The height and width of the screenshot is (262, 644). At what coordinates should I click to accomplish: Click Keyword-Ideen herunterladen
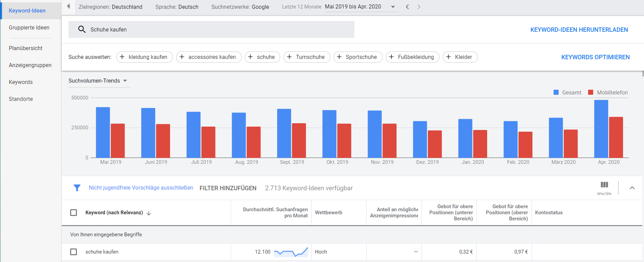[579, 30]
